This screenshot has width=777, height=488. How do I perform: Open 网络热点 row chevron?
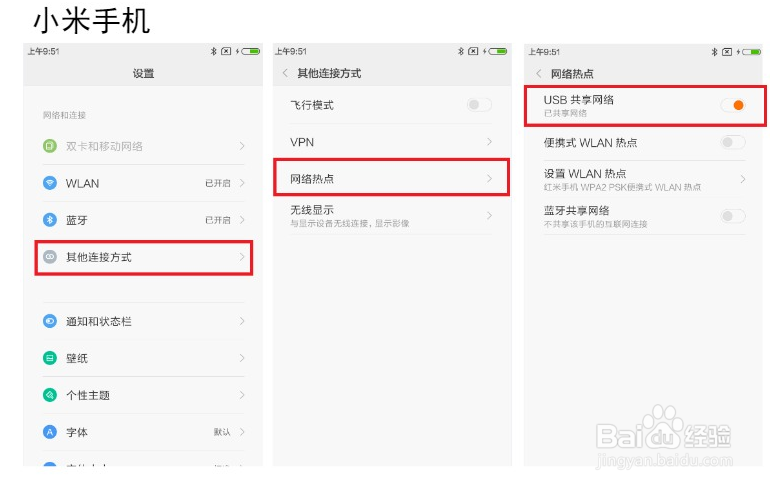(x=489, y=178)
